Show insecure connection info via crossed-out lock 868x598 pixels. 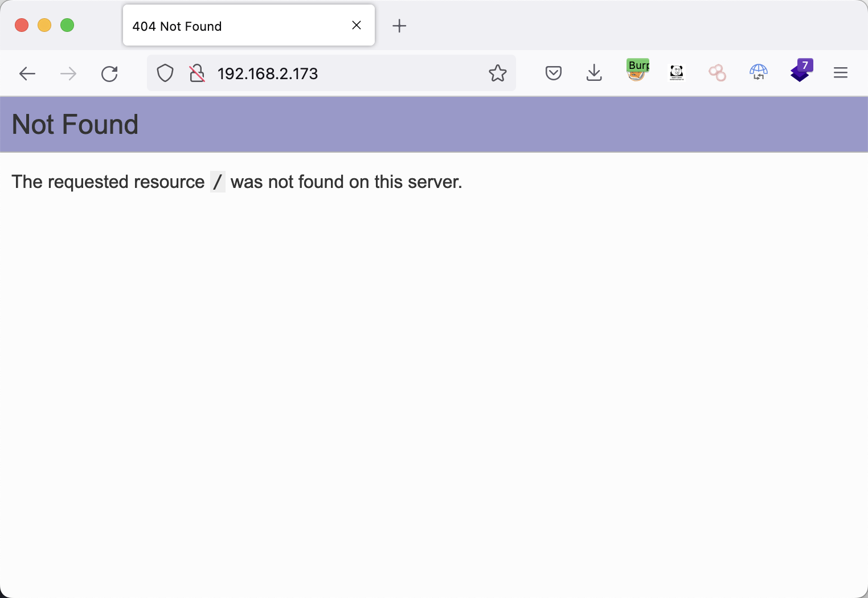point(197,73)
